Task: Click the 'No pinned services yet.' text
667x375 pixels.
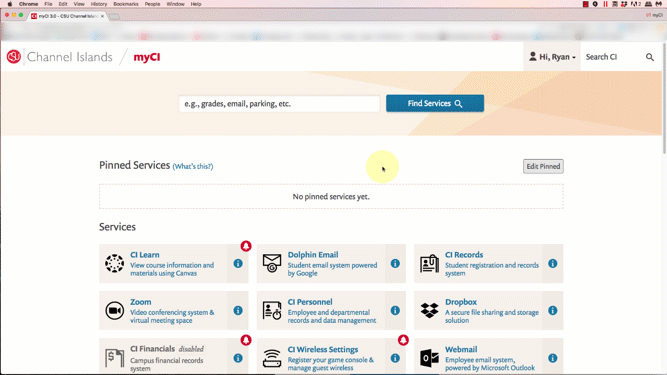Action: coord(331,196)
